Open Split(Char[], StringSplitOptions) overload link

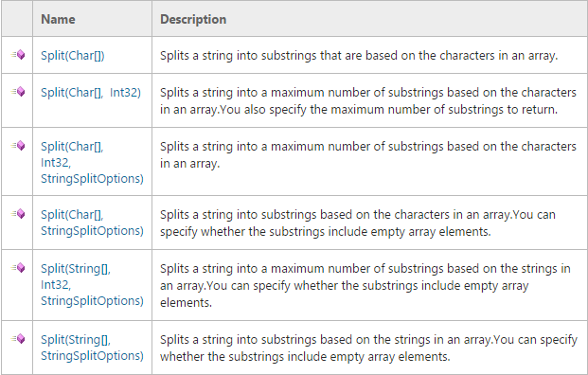(x=92, y=223)
